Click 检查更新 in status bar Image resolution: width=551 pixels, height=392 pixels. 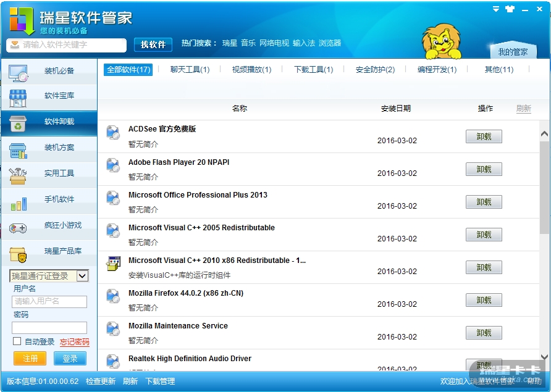coord(101,381)
